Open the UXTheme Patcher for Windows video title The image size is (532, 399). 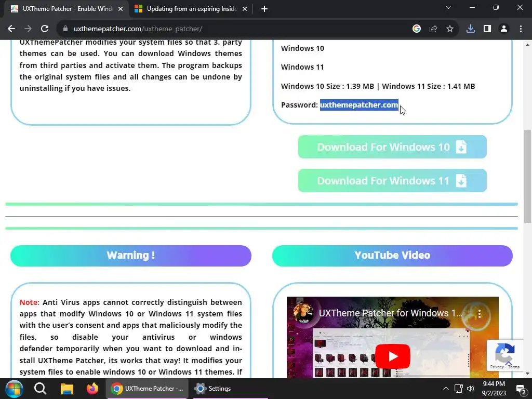click(x=391, y=313)
